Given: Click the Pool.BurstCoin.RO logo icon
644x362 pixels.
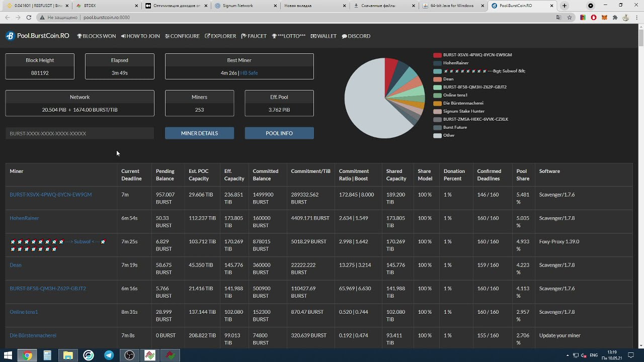Looking at the screenshot, I should [x=10, y=36].
